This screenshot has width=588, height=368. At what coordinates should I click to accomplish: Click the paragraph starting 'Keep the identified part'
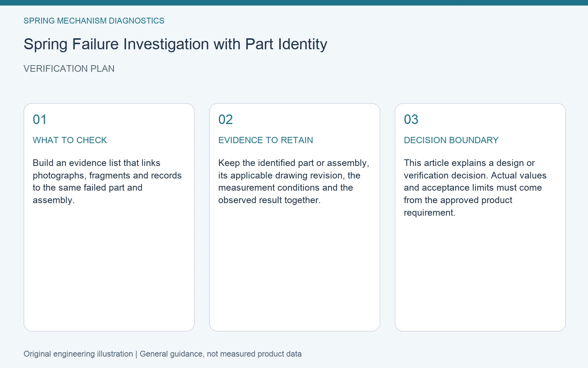click(x=294, y=181)
